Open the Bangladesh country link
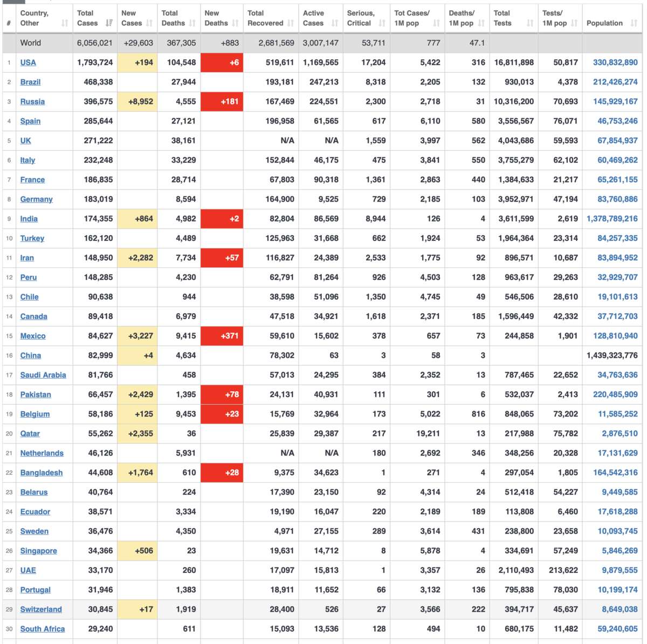Screen dimensions: 647x644 tap(42, 473)
